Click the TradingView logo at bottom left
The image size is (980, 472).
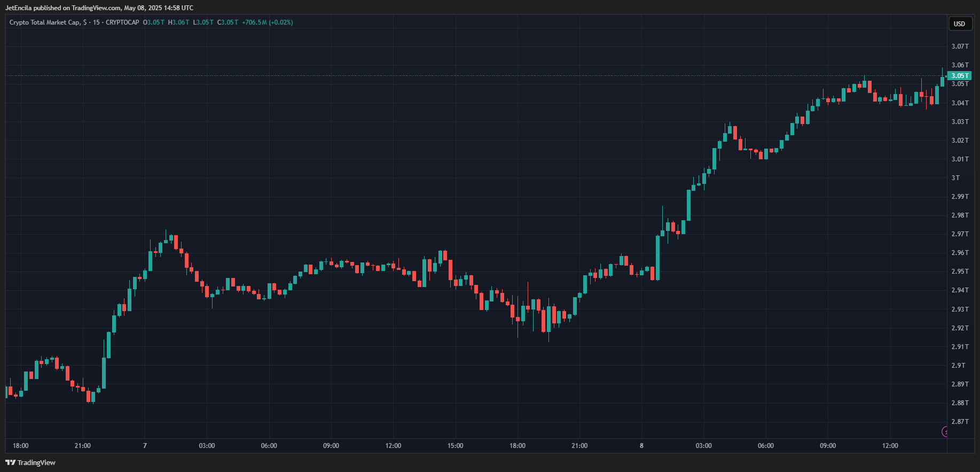point(30,462)
